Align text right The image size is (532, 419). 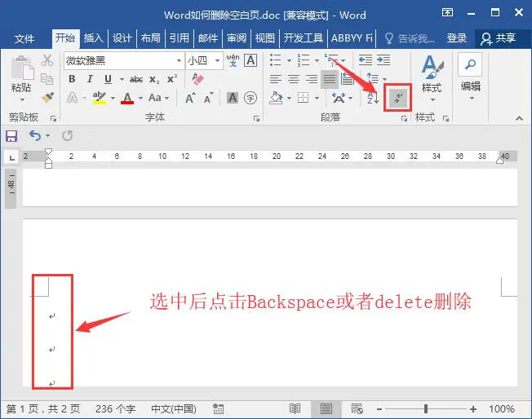tap(312, 79)
